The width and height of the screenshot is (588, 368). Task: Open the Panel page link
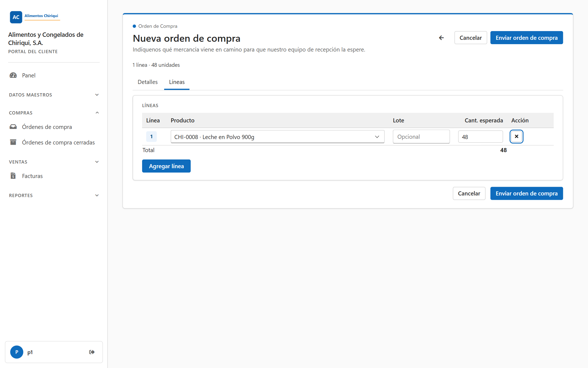point(29,75)
